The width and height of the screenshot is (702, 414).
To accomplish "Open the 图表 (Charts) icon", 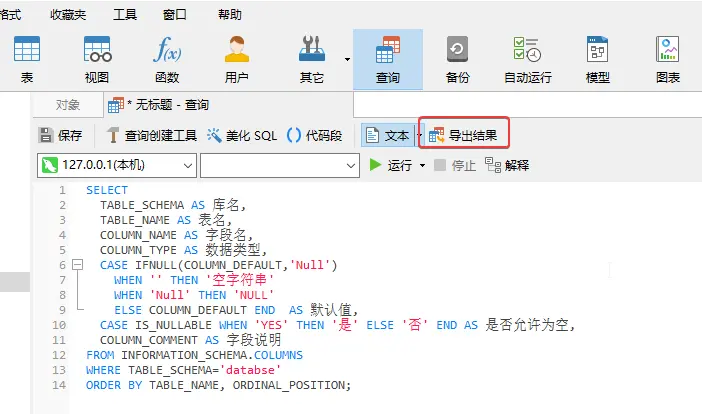I will pyautogui.click(x=667, y=58).
